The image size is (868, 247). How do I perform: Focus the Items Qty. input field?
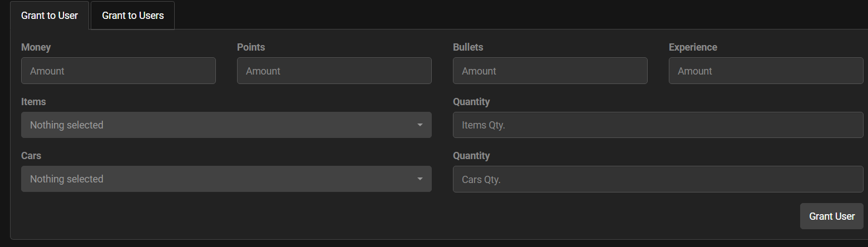(658, 125)
